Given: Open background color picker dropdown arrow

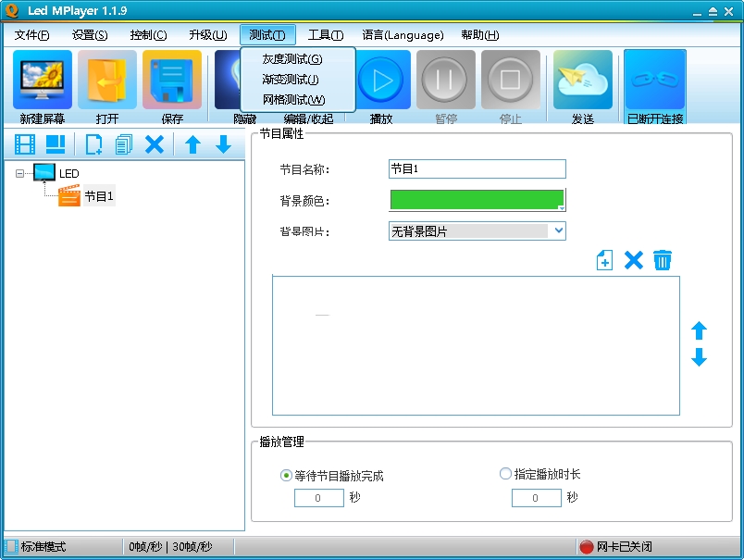Looking at the screenshot, I should [x=562, y=207].
